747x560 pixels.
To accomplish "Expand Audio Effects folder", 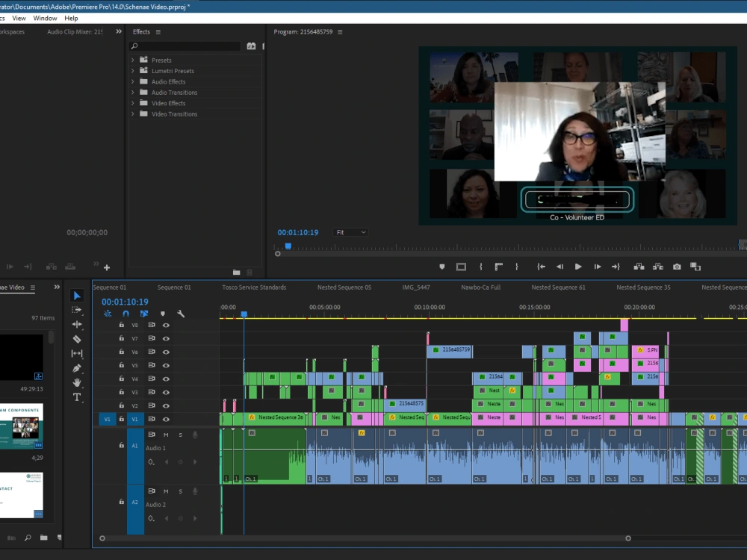I will [x=133, y=81].
